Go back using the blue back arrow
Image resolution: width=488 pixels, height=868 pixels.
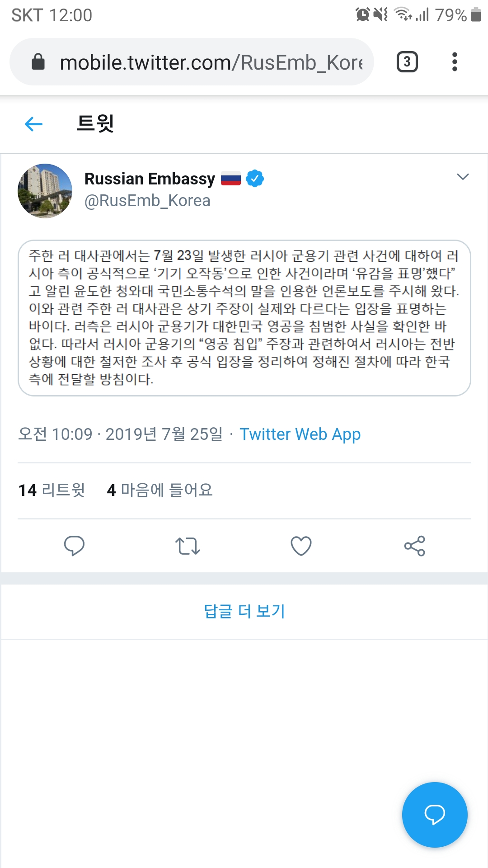(32, 123)
